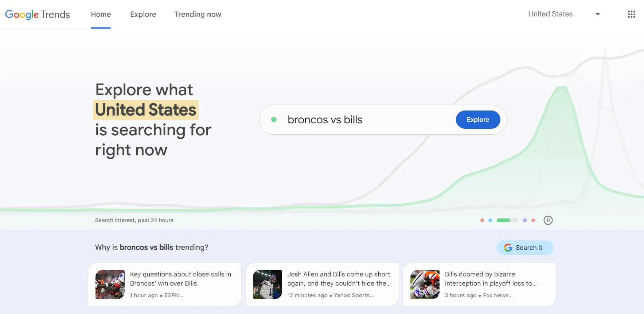Jump to the purple carousel dot

tap(524, 220)
